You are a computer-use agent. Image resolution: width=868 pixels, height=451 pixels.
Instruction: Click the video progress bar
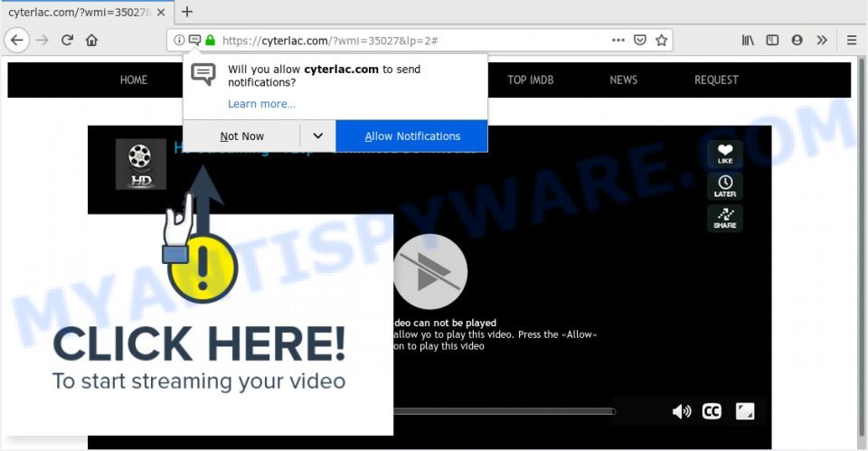coord(505,411)
